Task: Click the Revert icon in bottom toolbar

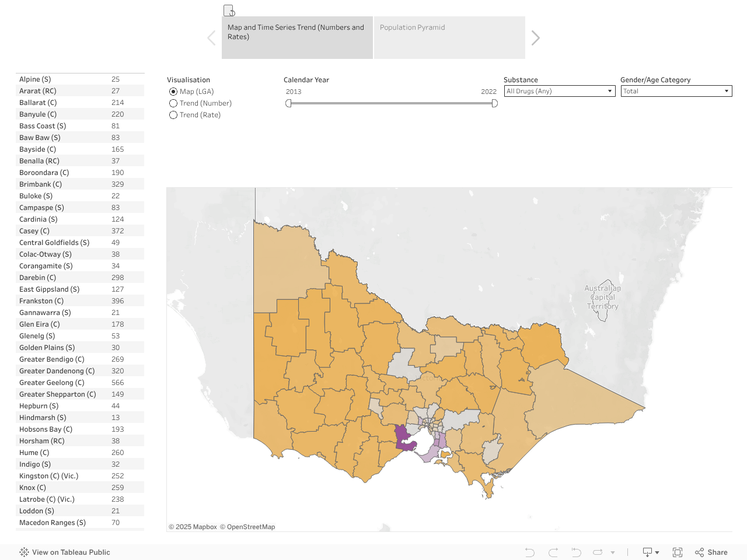Action: click(x=576, y=552)
